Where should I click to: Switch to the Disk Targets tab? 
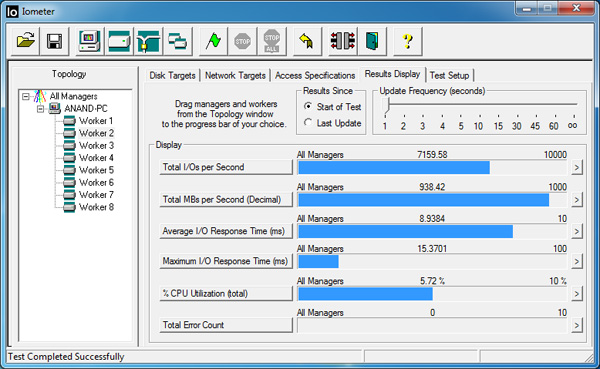[x=172, y=75]
